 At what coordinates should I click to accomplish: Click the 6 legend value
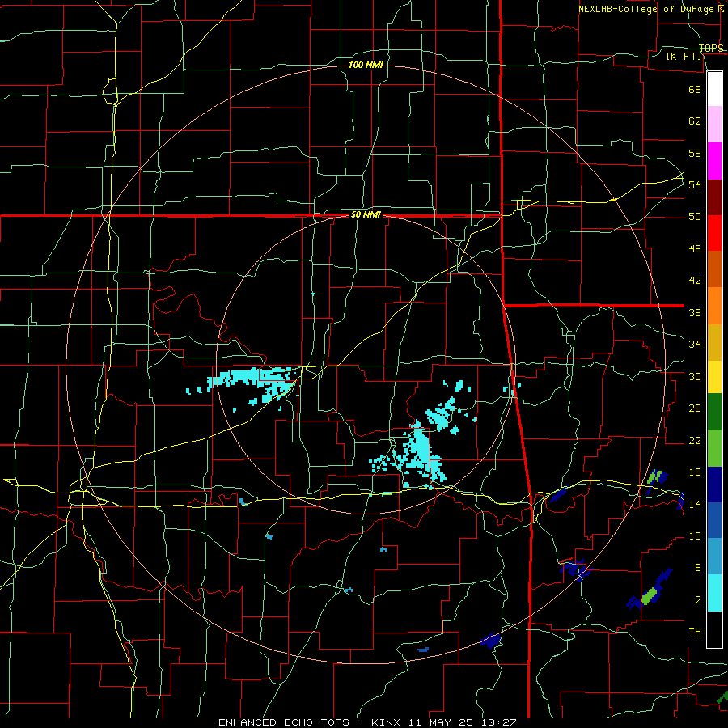698,569
